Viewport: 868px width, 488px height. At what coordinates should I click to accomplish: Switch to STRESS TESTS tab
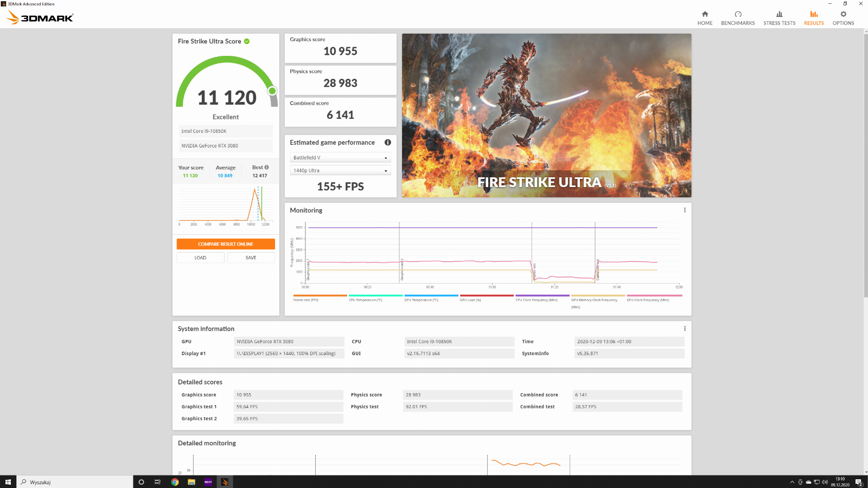point(779,18)
